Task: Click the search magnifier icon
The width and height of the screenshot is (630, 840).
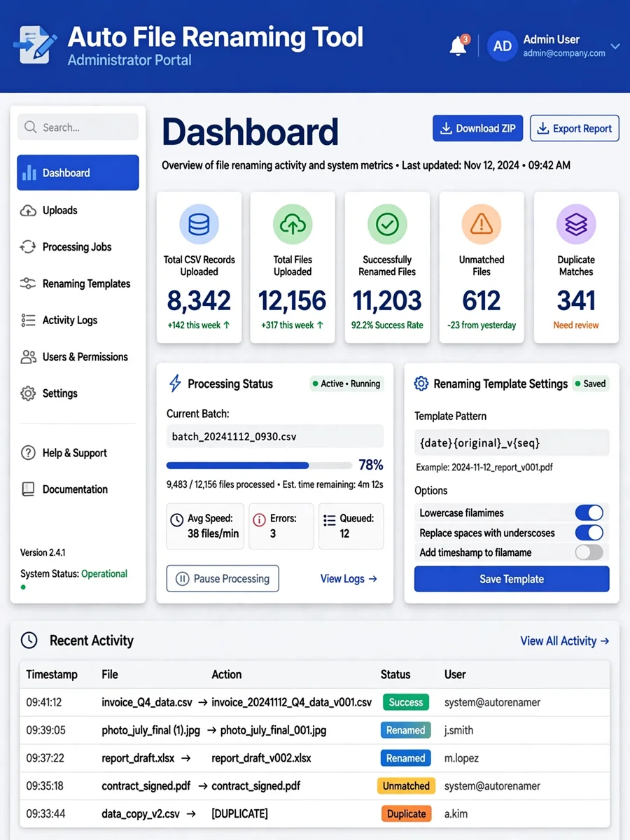Action: click(x=30, y=127)
